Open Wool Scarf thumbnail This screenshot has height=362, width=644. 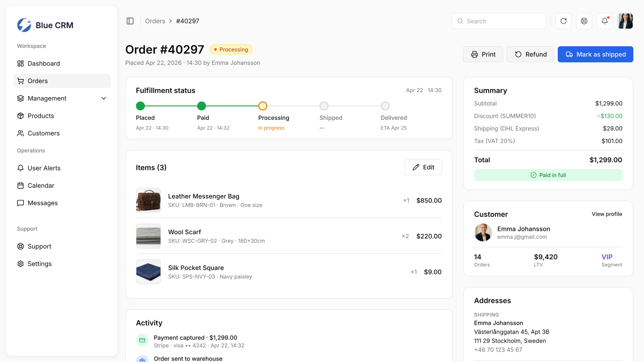(x=148, y=236)
